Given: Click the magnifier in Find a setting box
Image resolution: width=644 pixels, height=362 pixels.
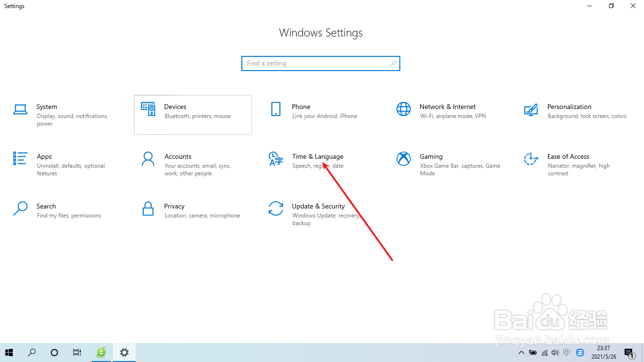Looking at the screenshot, I should click(393, 63).
